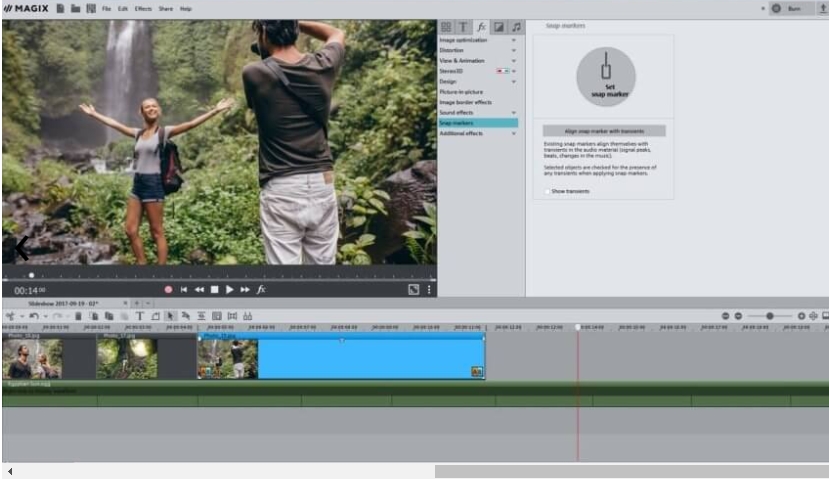Open the Edit menu
The width and height of the screenshot is (829, 479).
pos(123,9)
